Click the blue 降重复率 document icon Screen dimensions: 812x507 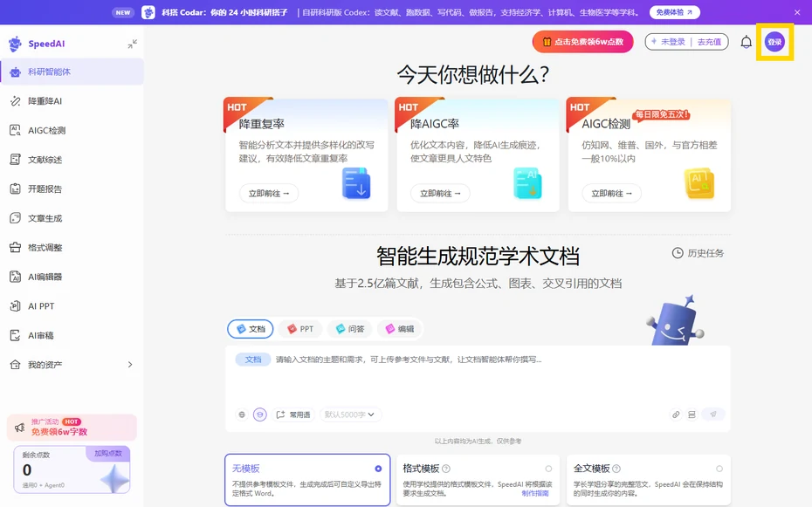click(355, 183)
